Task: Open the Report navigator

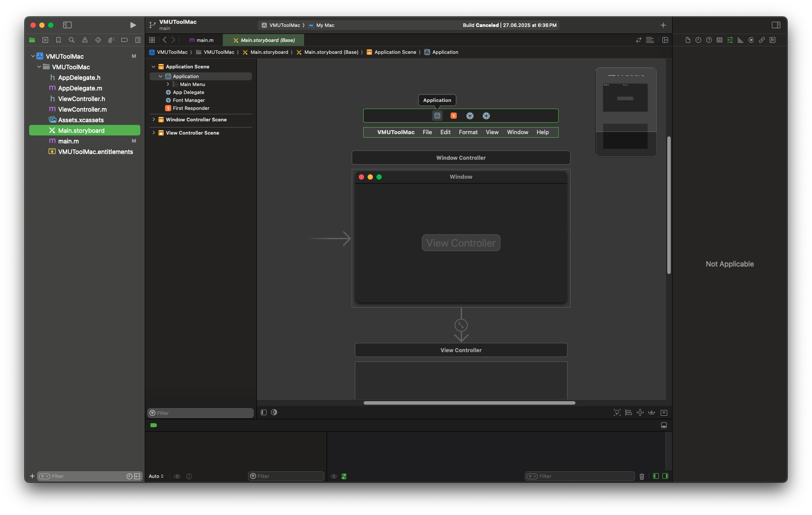Action: 138,40
